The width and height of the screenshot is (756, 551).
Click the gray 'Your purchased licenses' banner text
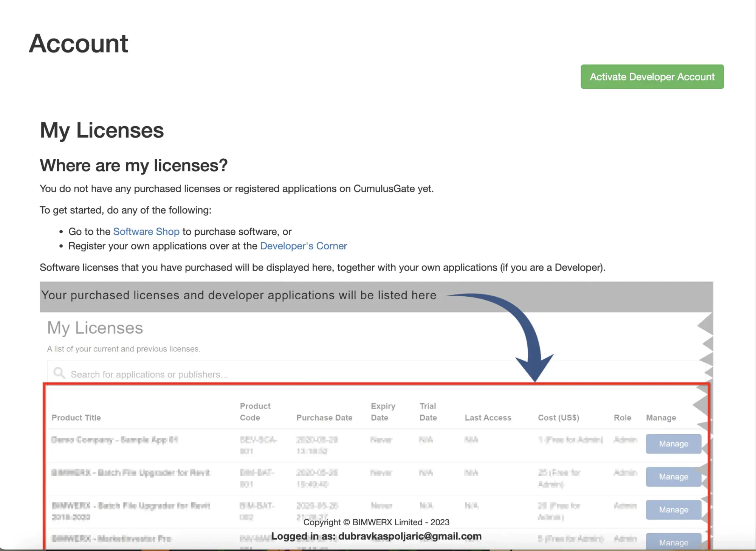(x=239, y=295)
